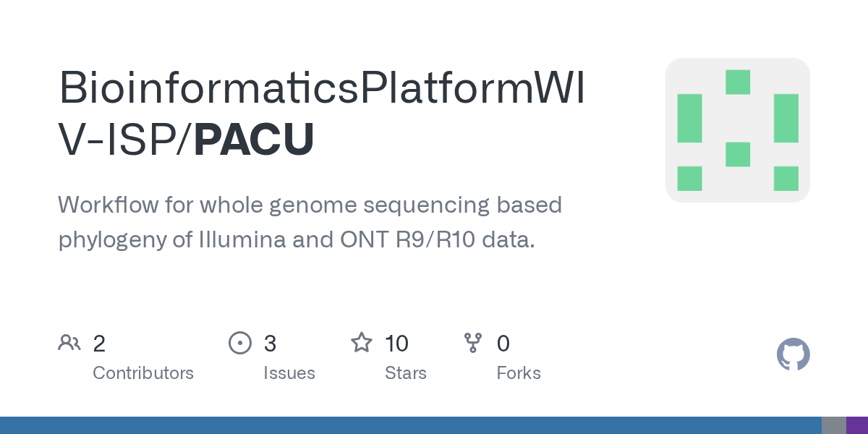Click the gray language bar segment
The image size is (868, 434).
tap(833, 425)
